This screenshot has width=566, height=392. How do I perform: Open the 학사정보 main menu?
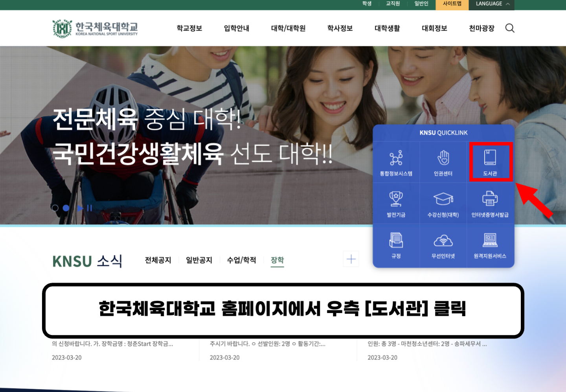coord(340,28)
